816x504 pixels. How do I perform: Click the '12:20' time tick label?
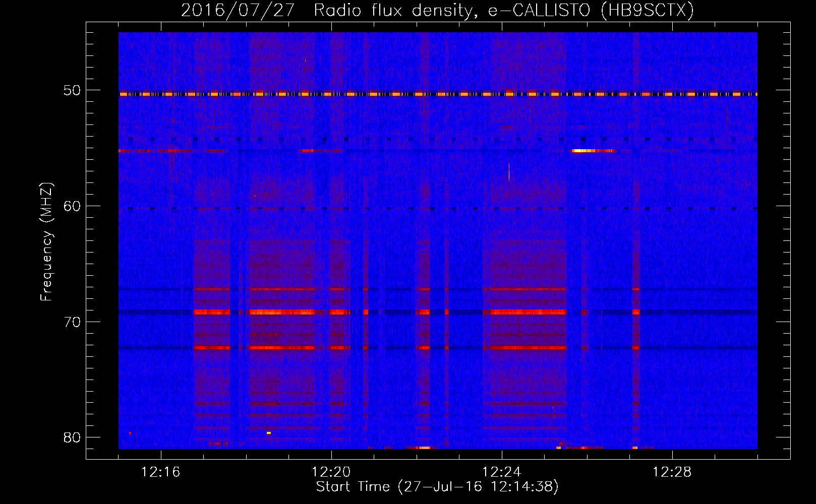click(331, 472)
